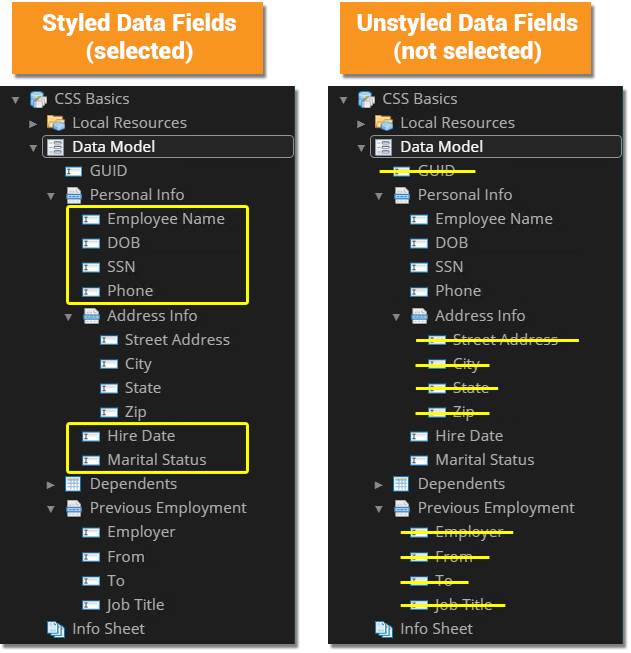Click the Dependents table icon in the left tree
631x653 pixels.
click(x=74, y=484)
